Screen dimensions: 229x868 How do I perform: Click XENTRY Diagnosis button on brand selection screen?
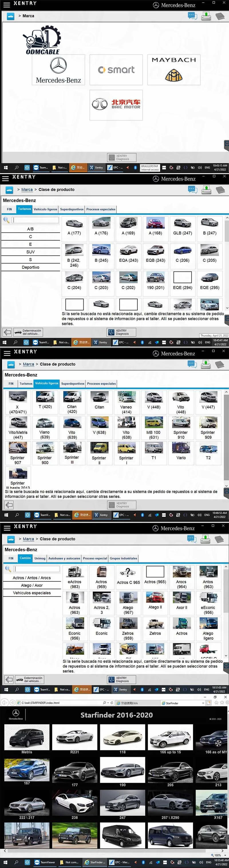click(122, 157)
